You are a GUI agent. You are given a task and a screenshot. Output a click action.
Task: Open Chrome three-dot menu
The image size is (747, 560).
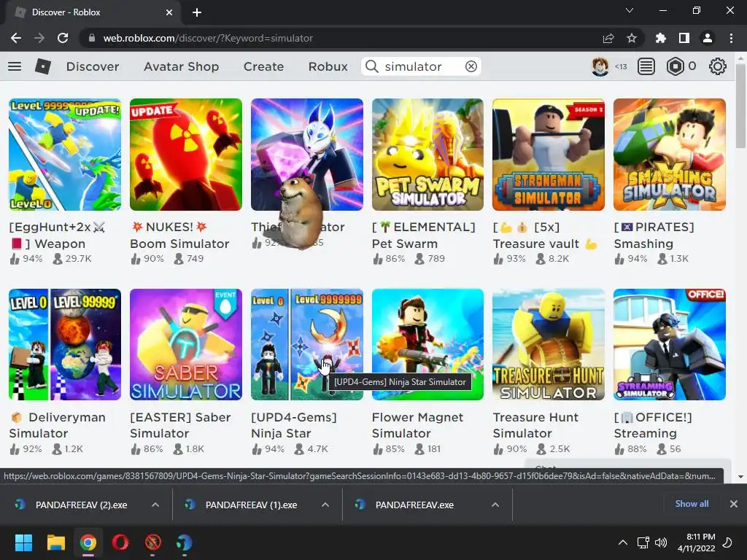(731, 38)
